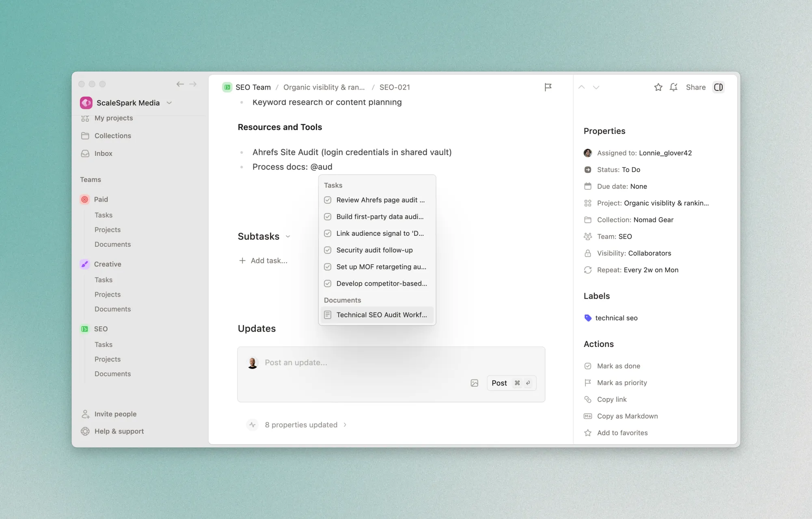Click the blue technical seo label tag
The height and width of the screenshot is (519, 812).
click(611, 318)
